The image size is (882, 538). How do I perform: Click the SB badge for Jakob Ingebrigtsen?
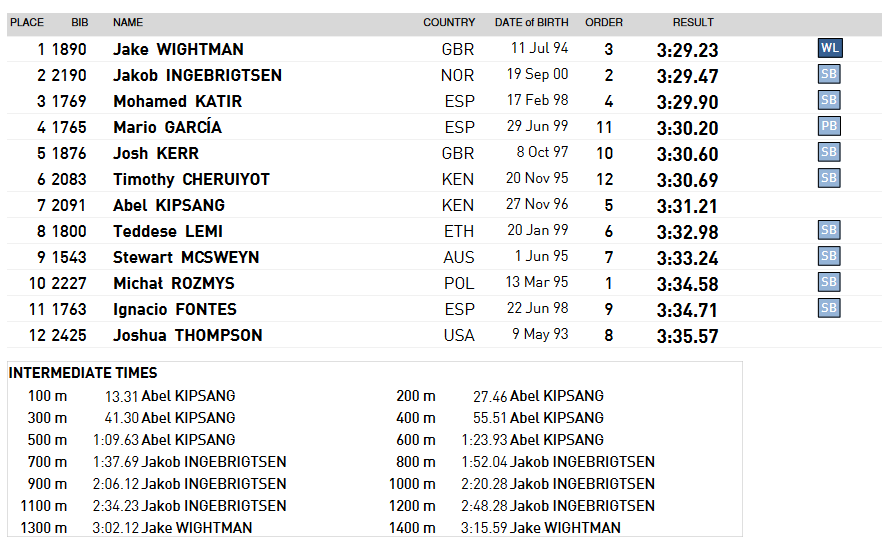[829, 74]
